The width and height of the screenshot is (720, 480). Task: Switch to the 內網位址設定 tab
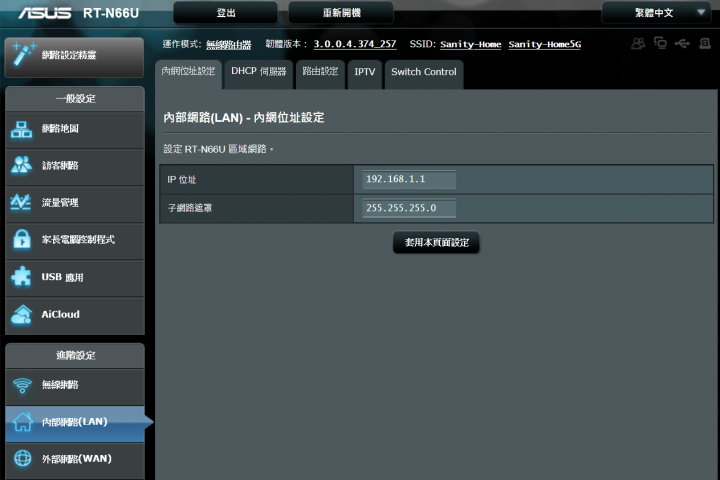point(188,72)
